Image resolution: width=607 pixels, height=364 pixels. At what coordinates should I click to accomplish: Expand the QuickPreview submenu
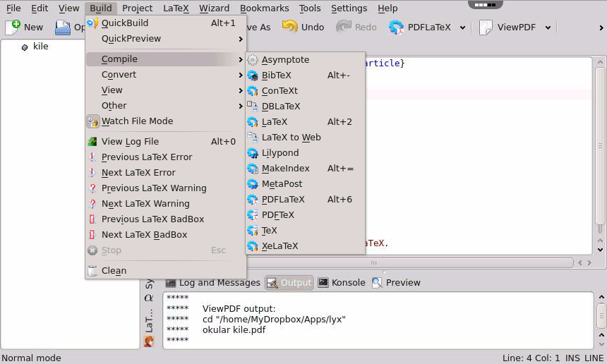tap(166, 39)
